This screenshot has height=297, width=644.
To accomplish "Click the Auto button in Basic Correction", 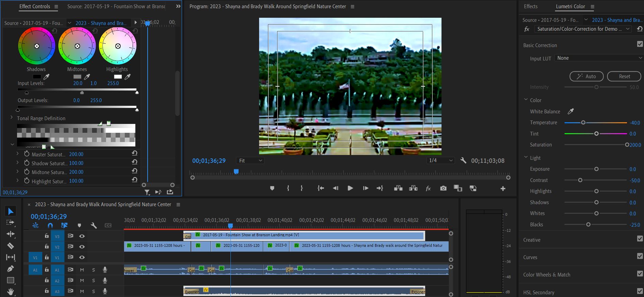I will pos(586,76).
